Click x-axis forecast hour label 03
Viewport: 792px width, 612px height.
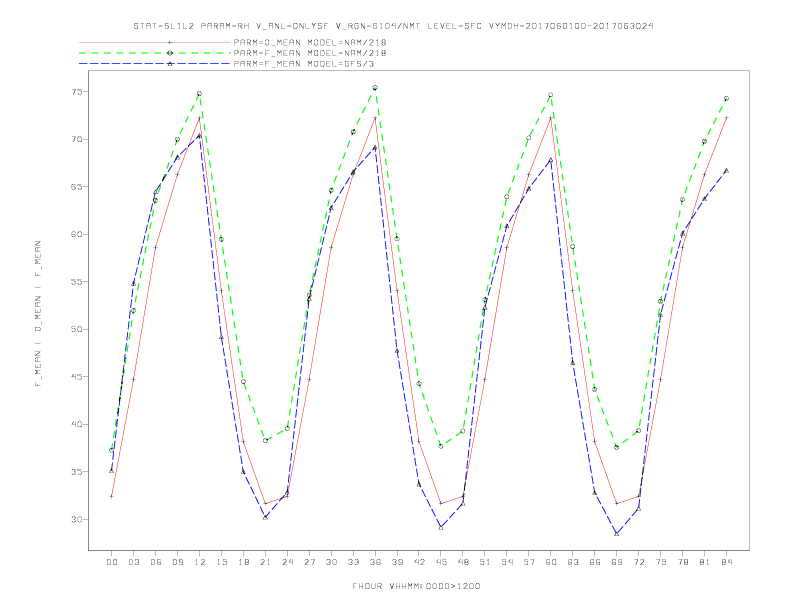(x=133, y=562)
